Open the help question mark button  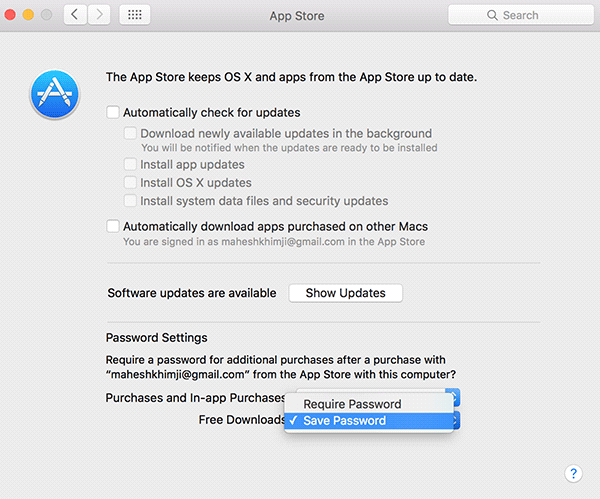point(573,473)
